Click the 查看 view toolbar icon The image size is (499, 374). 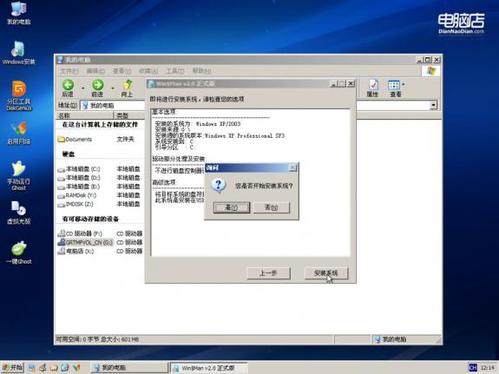394,88
